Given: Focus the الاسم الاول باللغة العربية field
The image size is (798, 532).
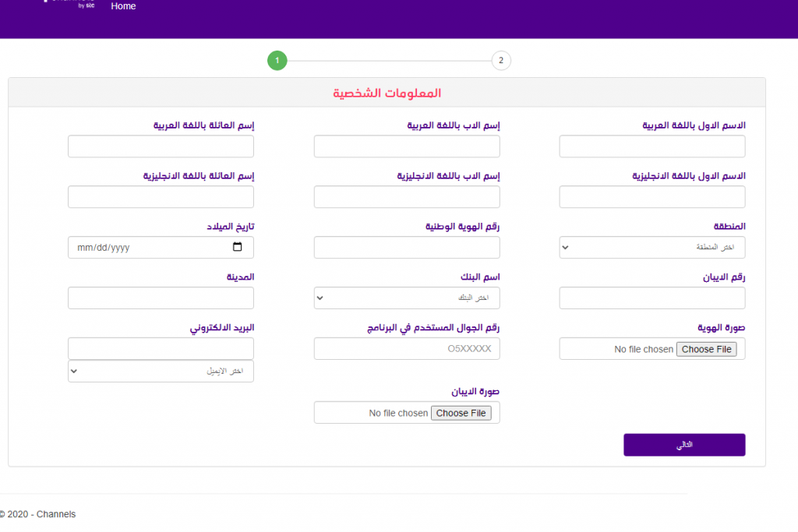Looking at the screenshot, I should point(652,146).
